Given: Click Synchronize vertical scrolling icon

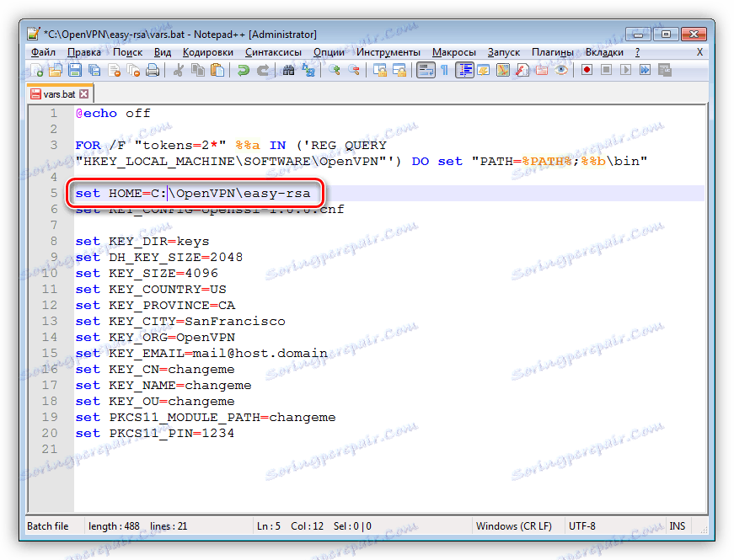Looking at the screenshot, I should pyautogui.click(x=379, y=71).
